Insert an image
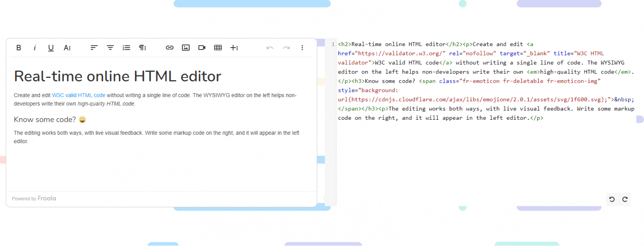This screenshot has width=644, height=246. (x=186, y=48)
